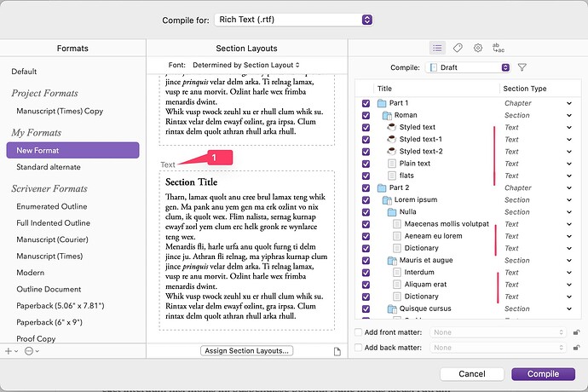Click the Compile button

tap(543, 374)
